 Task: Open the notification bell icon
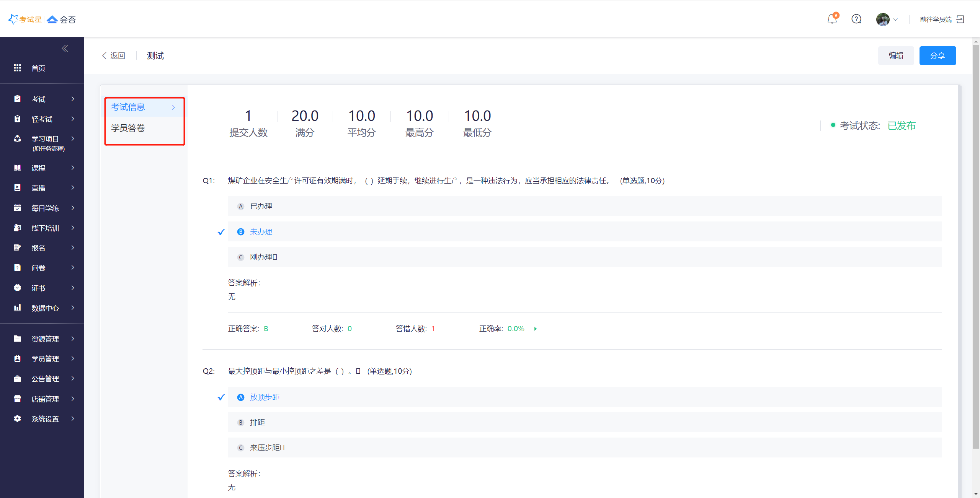[x=832, y=19]
